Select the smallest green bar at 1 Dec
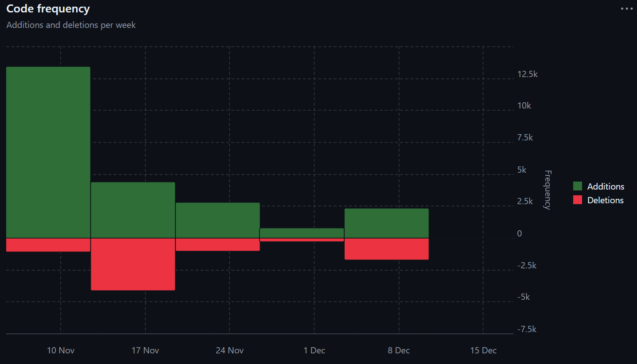Image resolution: width=637 pixels, height=364 pixels. point(302,233)
